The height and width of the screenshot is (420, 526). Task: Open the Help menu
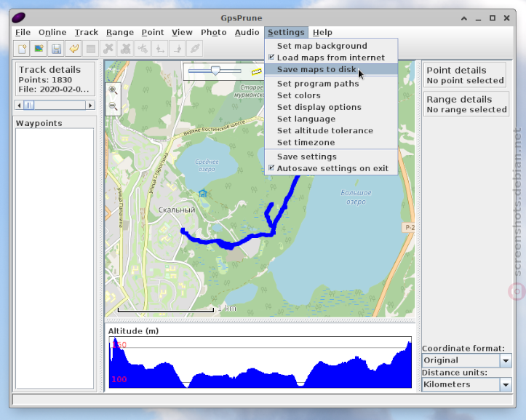click(x=322, y=32)
